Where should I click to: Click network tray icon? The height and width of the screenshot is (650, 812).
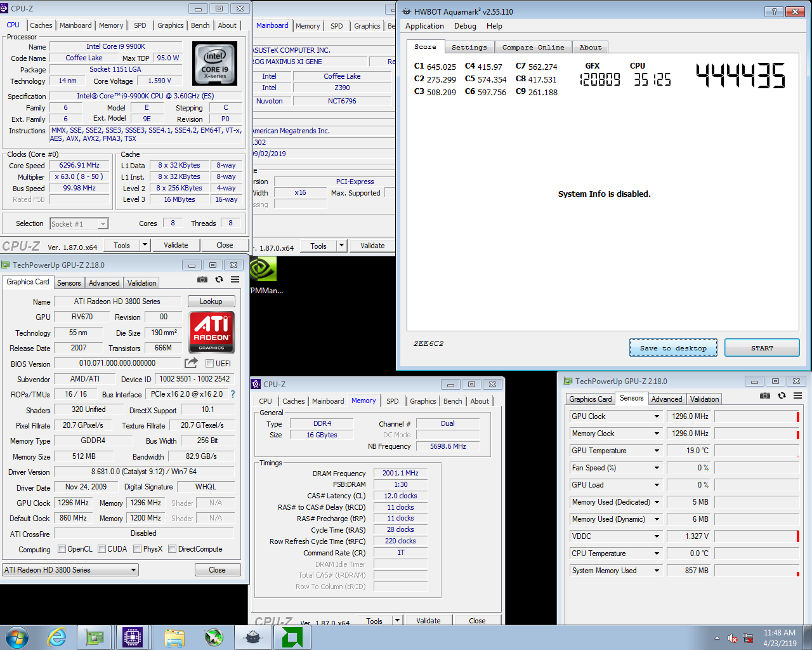coord(748,638)
